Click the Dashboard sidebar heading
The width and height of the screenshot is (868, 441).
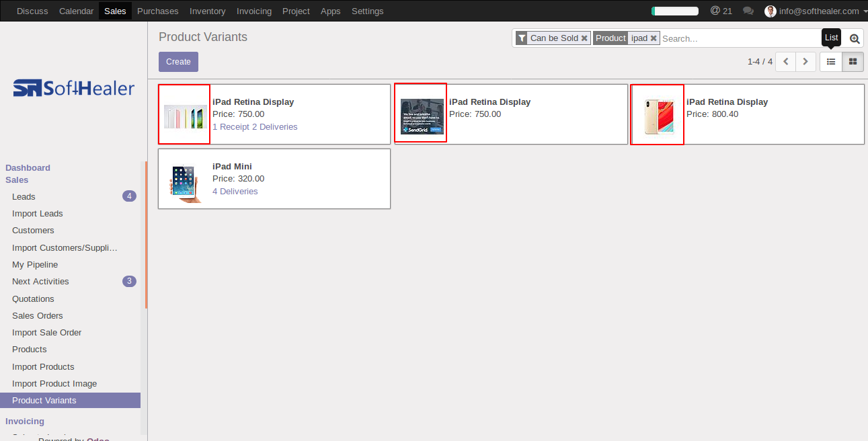[x=28, y=167]
